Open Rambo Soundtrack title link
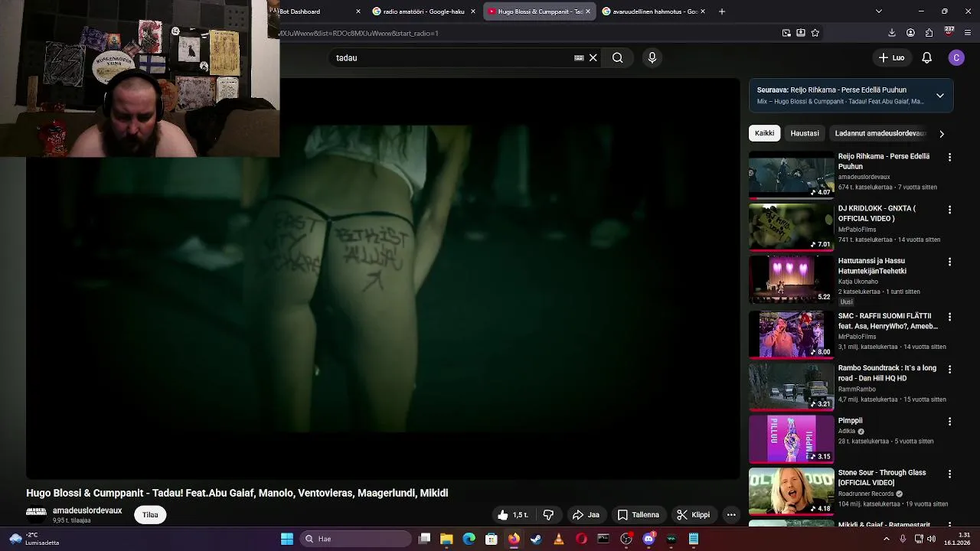Image resolution: width=980 pixels, height=551 pixels. pyautogui.click(x=887, y=373)
